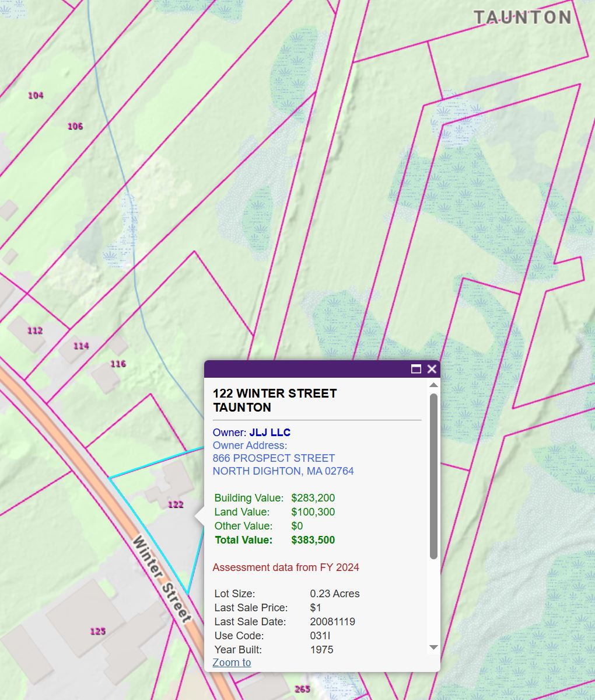Select parcel 106 on the map

[75, 126]
